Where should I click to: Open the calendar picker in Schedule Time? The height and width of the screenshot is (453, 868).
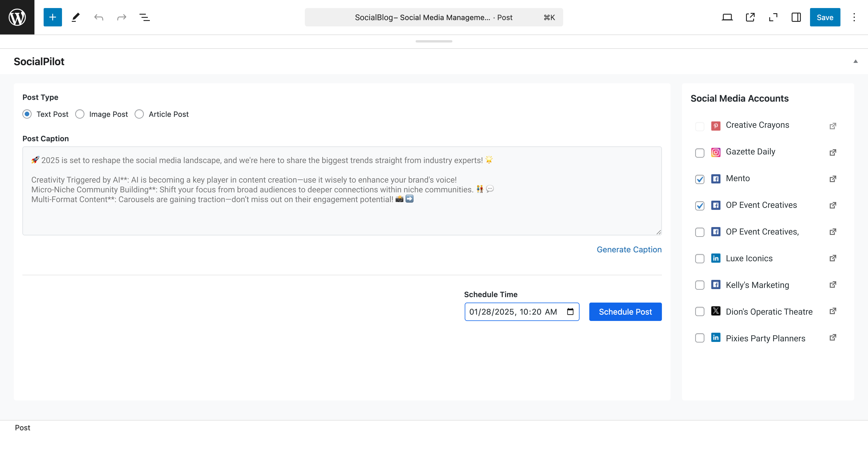570,311
